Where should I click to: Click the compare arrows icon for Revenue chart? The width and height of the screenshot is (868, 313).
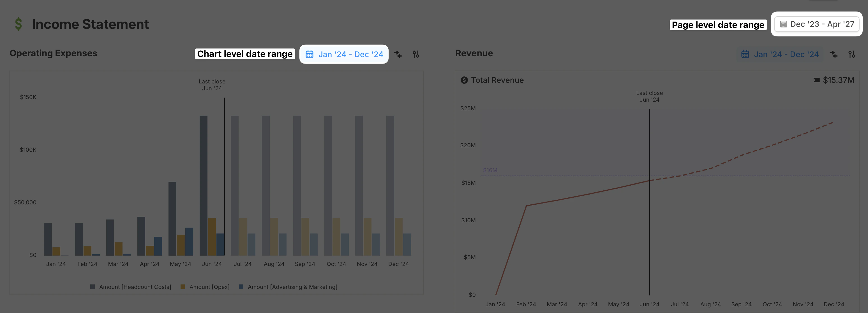[834, 54]
